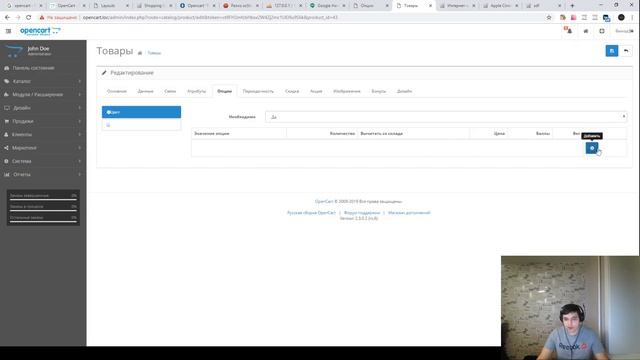This screenshot has width=640, height=360.
Task: Open the storefront home icon in the header
Action: [x=586, y=31]
